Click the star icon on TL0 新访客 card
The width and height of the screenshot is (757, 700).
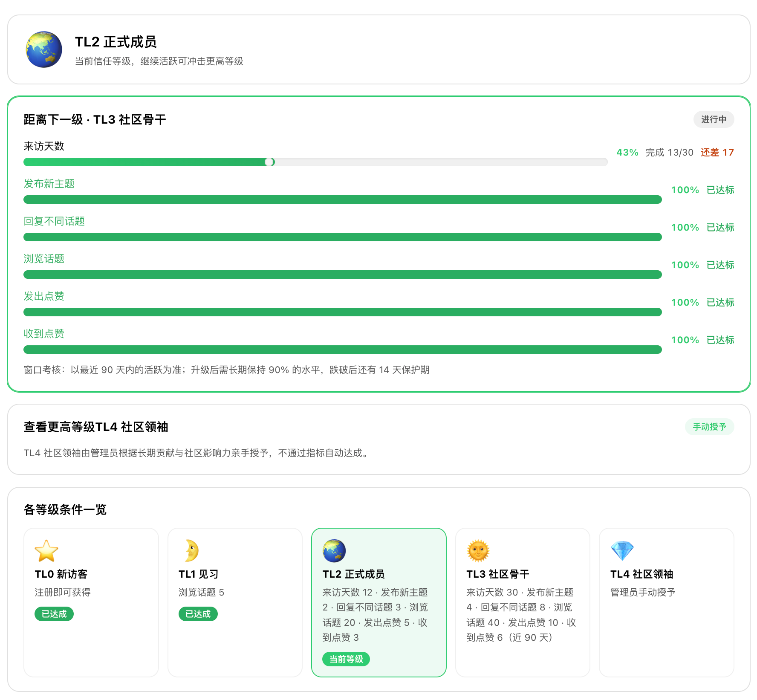coord(46,551)
